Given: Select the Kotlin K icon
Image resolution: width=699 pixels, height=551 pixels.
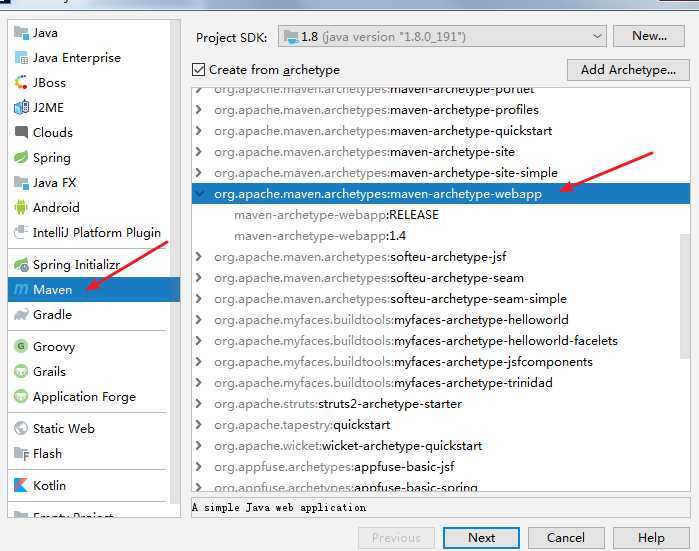Looking at the screenshot, I should coord(21,485).
